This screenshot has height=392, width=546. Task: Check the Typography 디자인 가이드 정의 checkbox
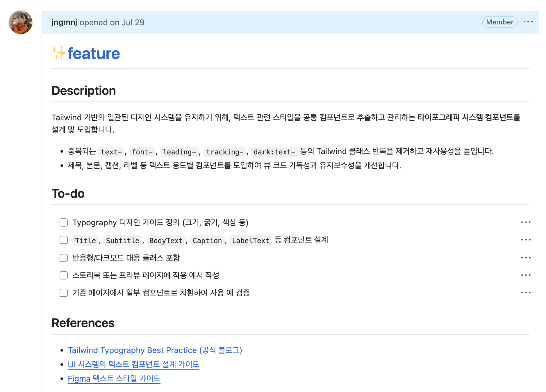pos(64,222)
